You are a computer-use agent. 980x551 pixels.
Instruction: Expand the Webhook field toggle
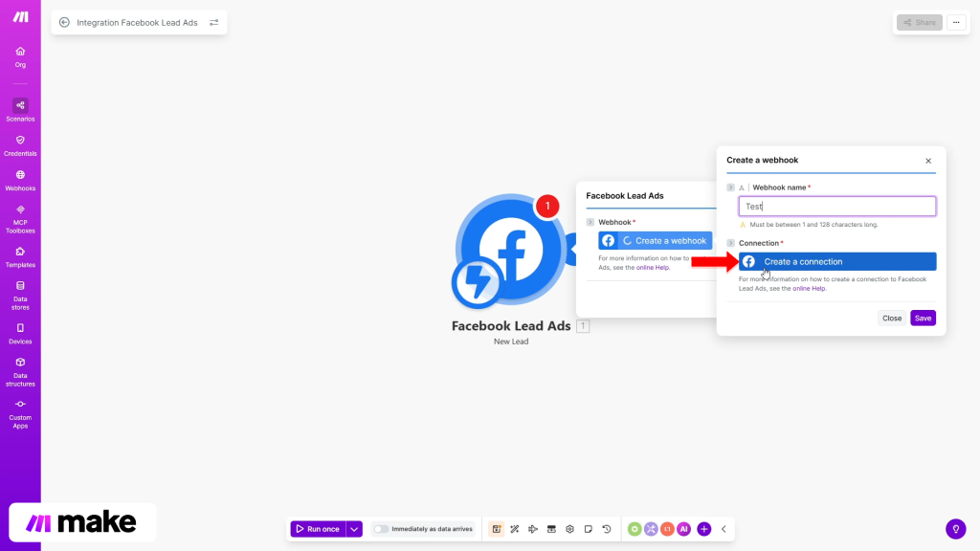coord(590,222)
